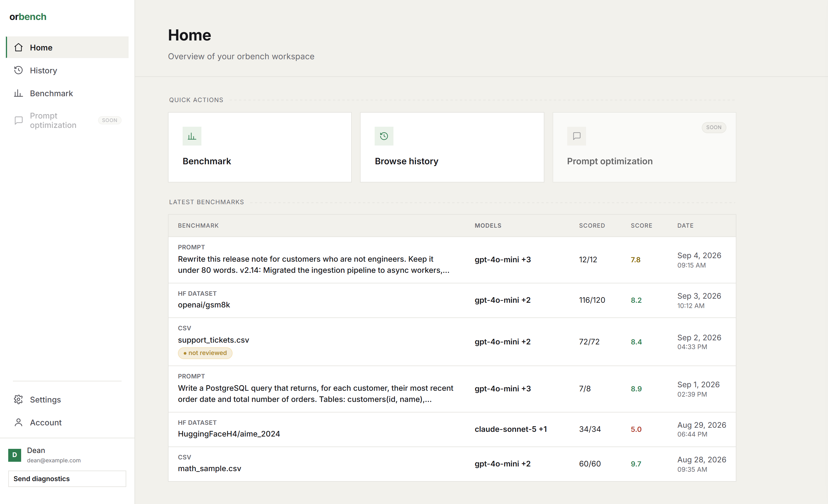Click the MODELS column header

click(488, 226)
